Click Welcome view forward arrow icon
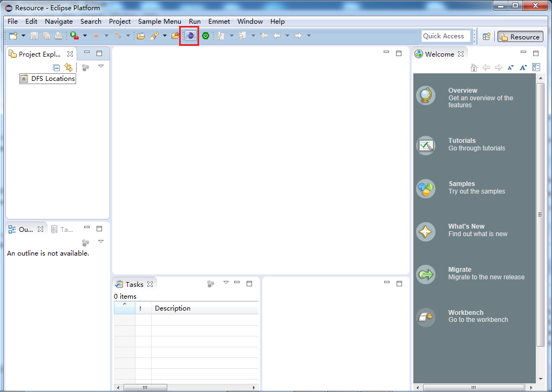The height and width of the screenshot is (392, 552). pos(499,67)
